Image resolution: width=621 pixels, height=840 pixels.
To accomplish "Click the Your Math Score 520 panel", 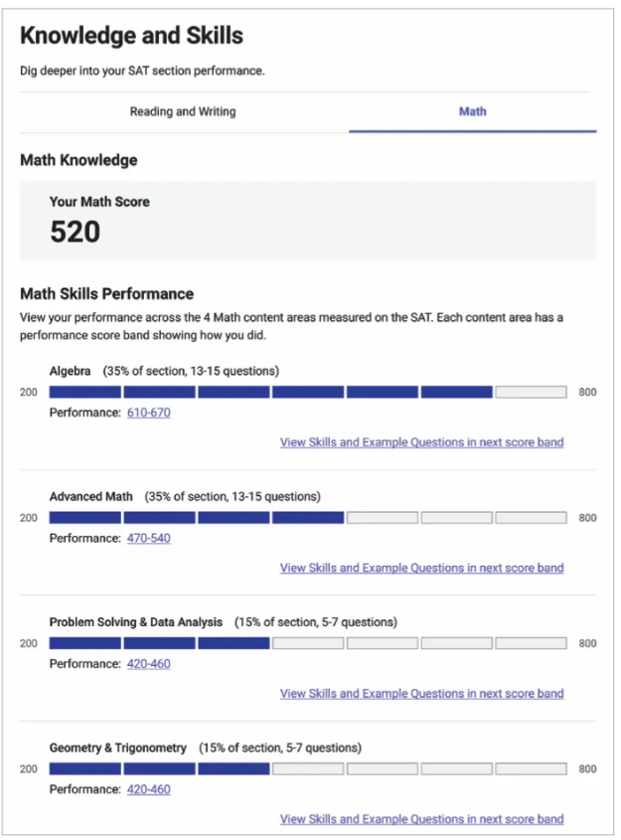I will click(x=308, y=221).
